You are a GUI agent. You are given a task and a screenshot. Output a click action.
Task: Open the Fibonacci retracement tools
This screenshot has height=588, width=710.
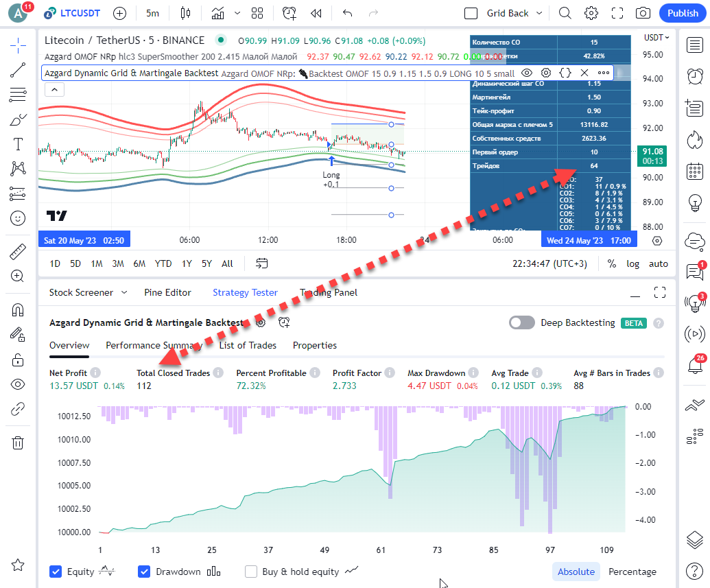[x=18, y=95]
